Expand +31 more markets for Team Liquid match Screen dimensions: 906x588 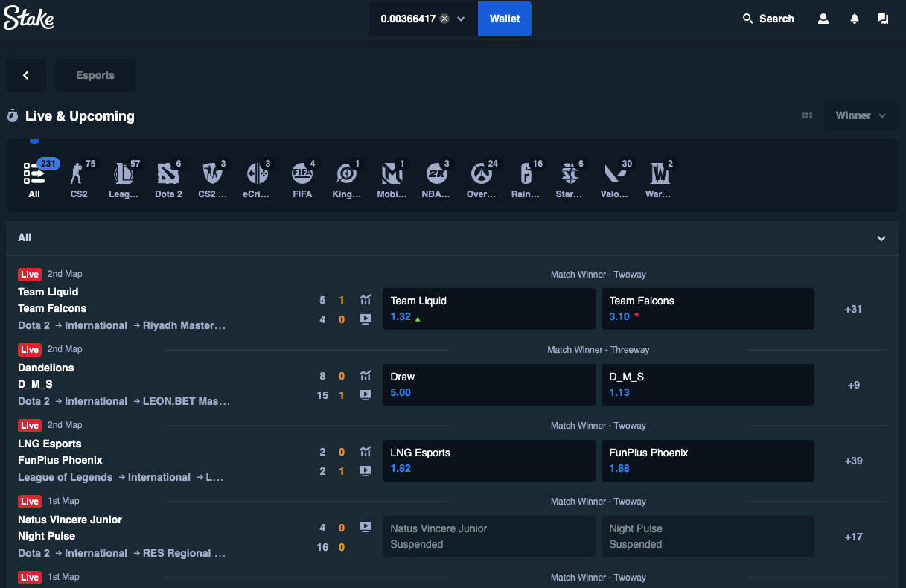tap(853, 309)
